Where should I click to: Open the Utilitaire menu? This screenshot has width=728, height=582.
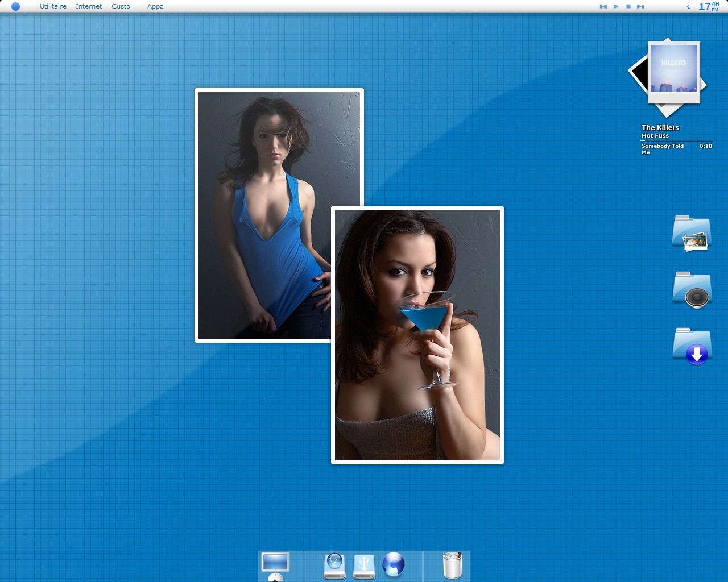tap(53, 6)
